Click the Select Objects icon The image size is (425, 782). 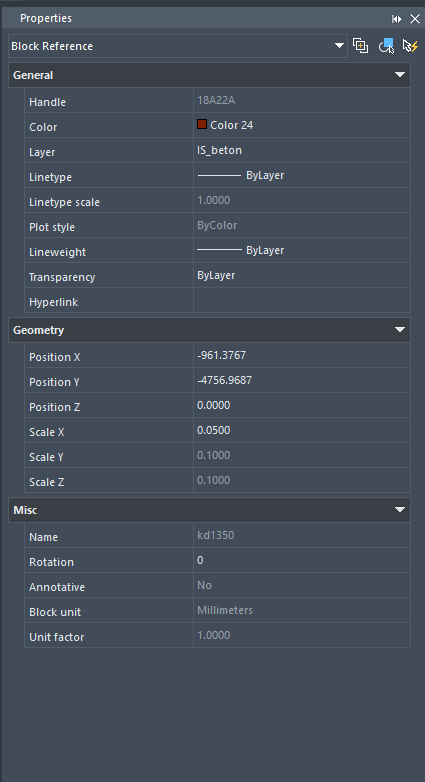tap(386, 46)
